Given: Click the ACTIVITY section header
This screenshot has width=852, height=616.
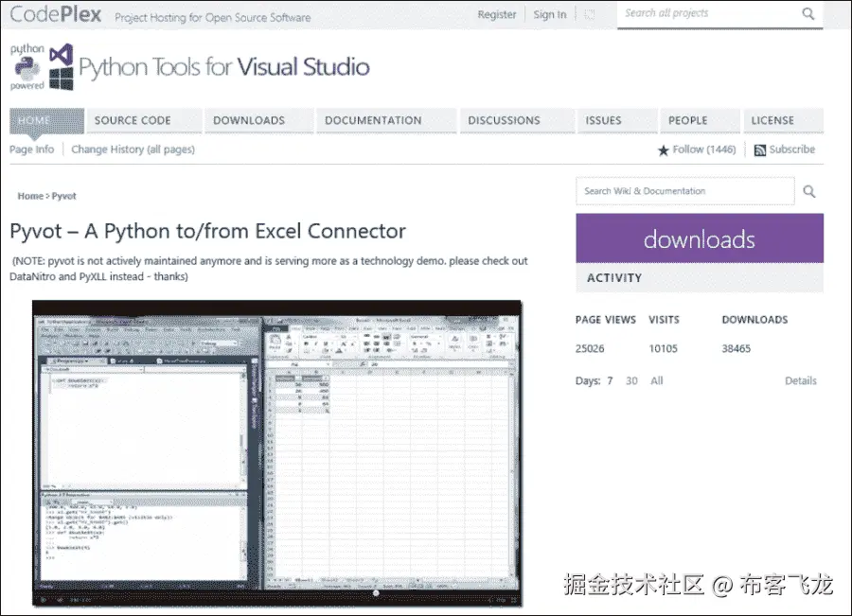Looking at the screenshot, I should point(700,278).
